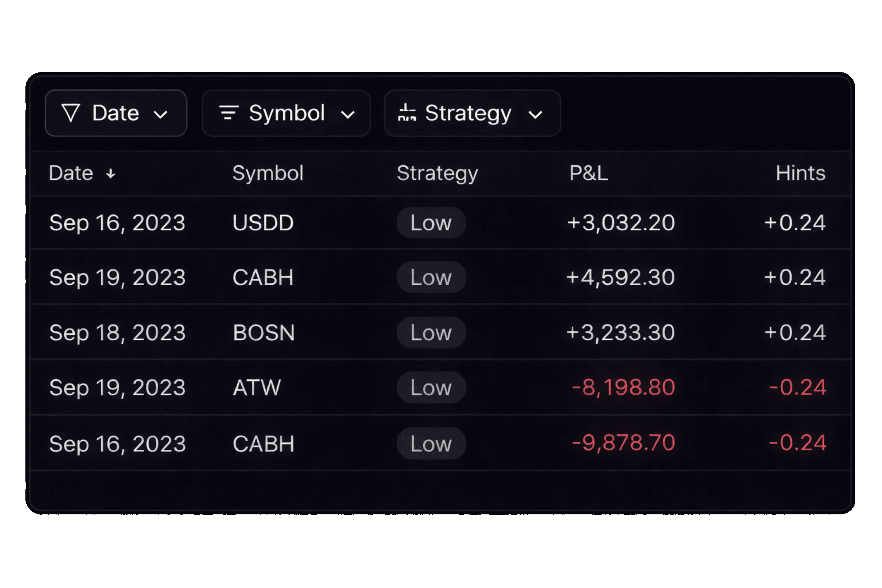Screen dimensions: 882x588
Task: Open the Strategy filter button
Action: [472, 113]
